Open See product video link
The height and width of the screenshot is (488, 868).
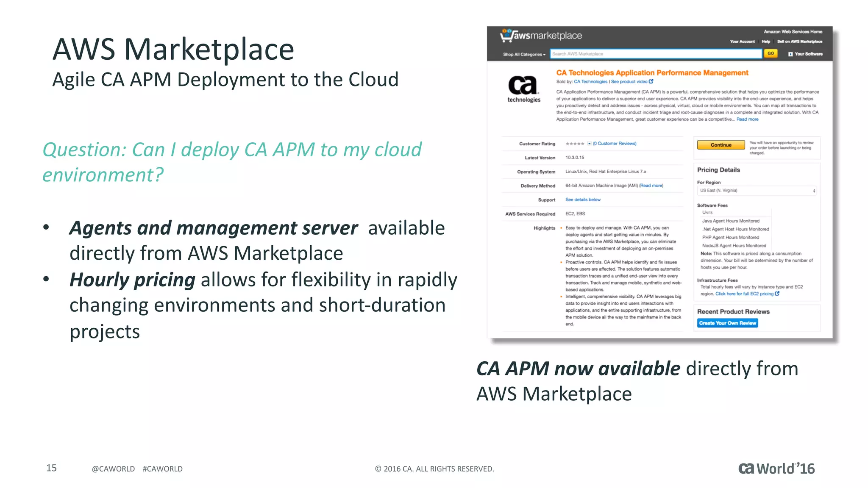[x=629, y=82]
